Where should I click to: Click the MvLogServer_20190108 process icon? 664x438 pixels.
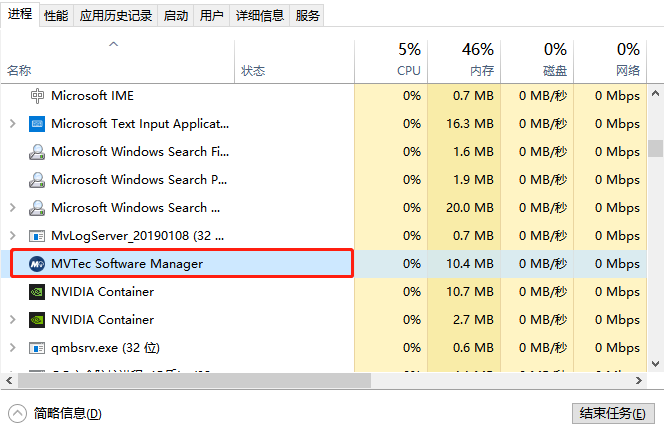[37, 236]
